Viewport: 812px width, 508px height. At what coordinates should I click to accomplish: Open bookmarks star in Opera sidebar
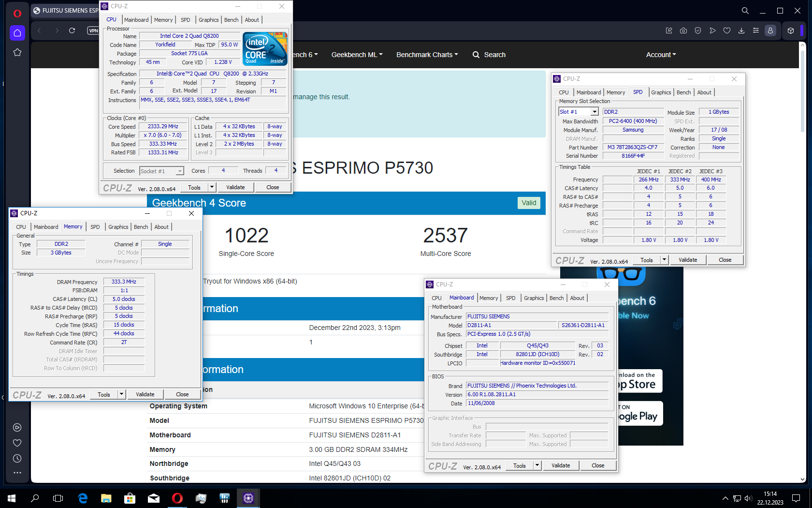tap(17, 52)
